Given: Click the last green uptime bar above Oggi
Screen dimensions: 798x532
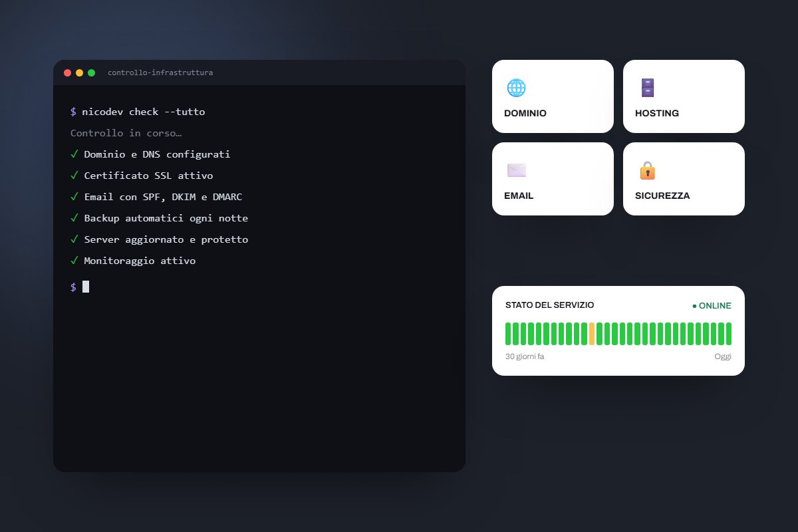Looking at the screenshot, I should (729, 334).
